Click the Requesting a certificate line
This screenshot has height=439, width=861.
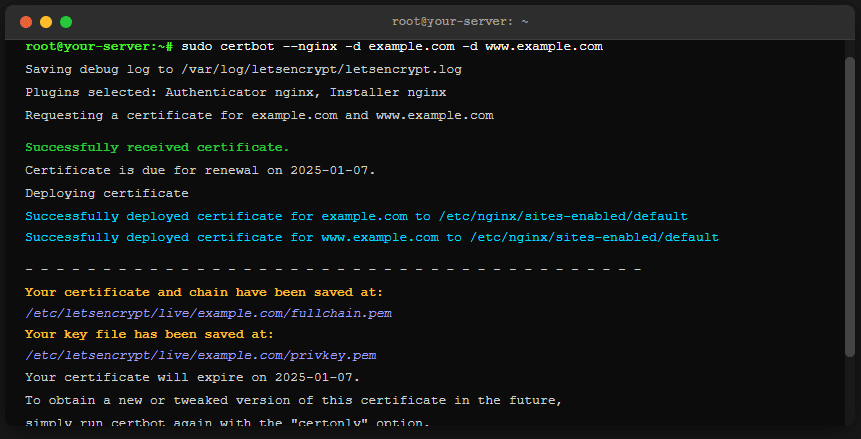click(x=259, y=116)
